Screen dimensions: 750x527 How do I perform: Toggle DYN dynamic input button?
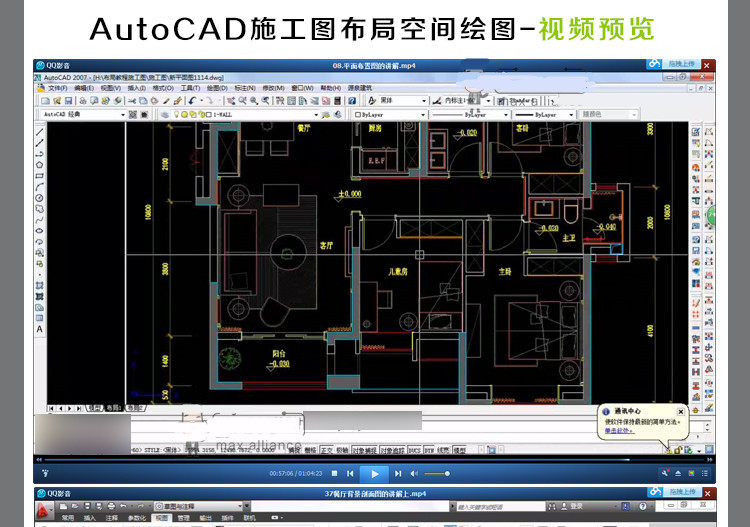coord(430,450)
